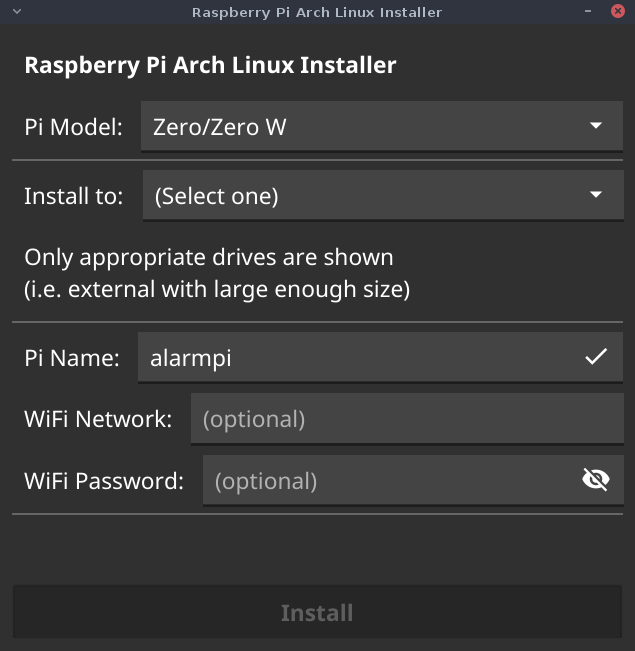Click the Install button
This screenshot has height=651, width=635.
(317, 612)
